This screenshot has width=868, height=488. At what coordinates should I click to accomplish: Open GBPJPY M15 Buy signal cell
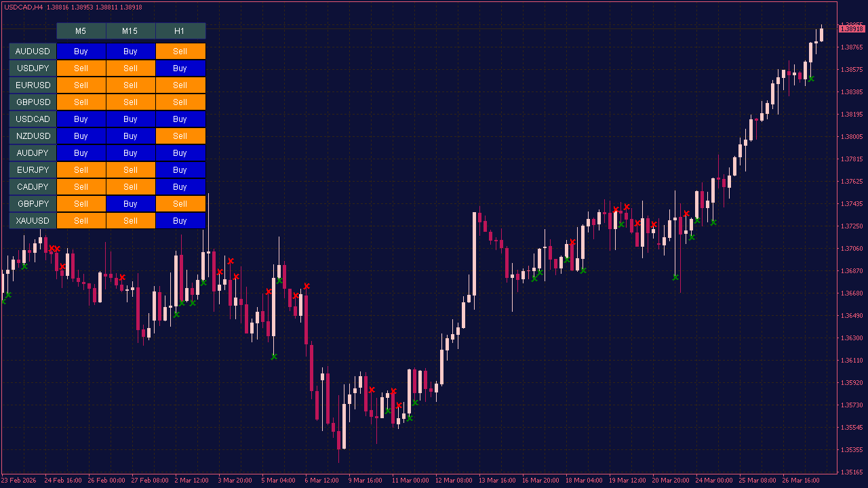[130, 204]
